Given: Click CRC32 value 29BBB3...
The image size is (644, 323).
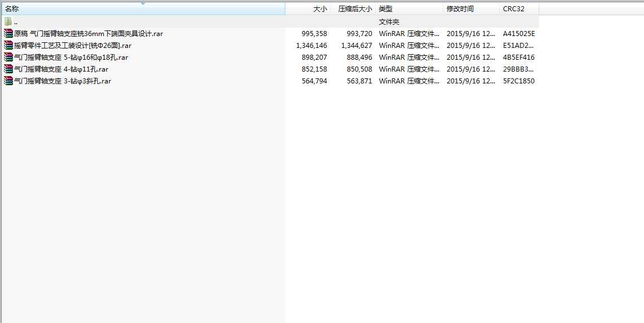Looking at the screenshot, I should (x=519, y=69).
